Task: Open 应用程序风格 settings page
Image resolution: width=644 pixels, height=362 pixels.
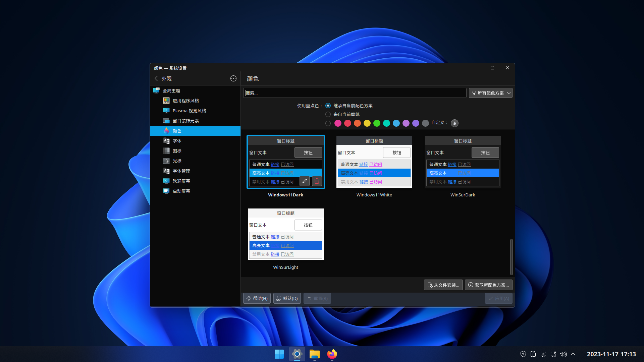Action: [x=195, y=101]
